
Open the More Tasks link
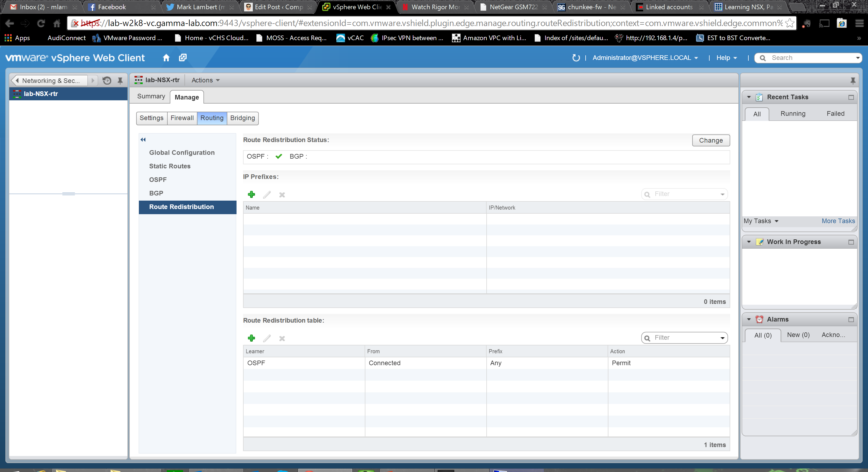838,221
